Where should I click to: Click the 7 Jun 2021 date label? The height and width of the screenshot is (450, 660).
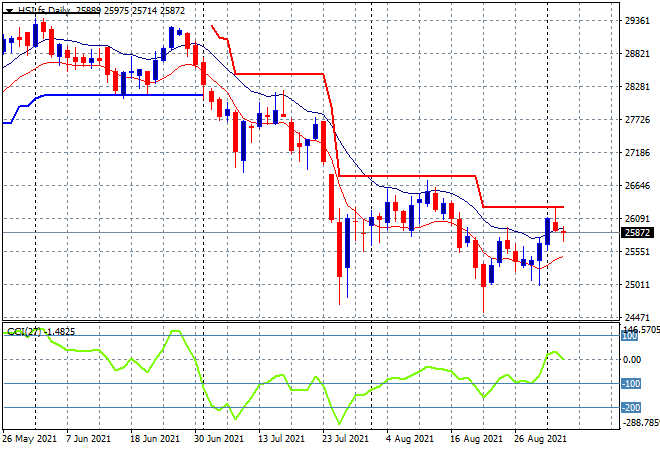pos(88,439)
